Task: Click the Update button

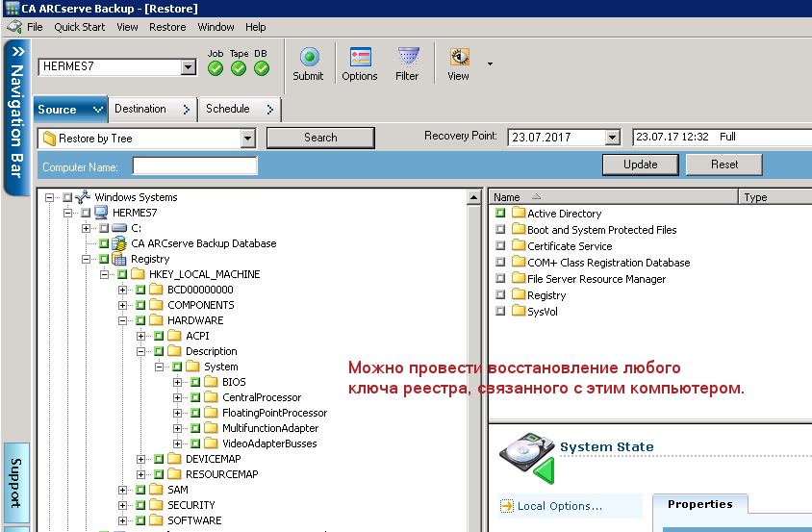Action: (x=641, y=165)
